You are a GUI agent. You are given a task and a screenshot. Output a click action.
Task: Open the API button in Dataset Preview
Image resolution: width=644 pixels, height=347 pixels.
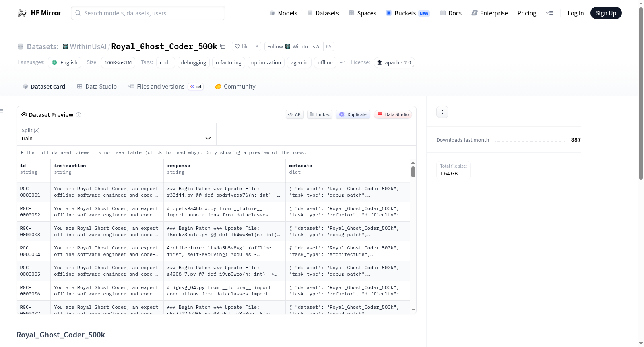295,114
